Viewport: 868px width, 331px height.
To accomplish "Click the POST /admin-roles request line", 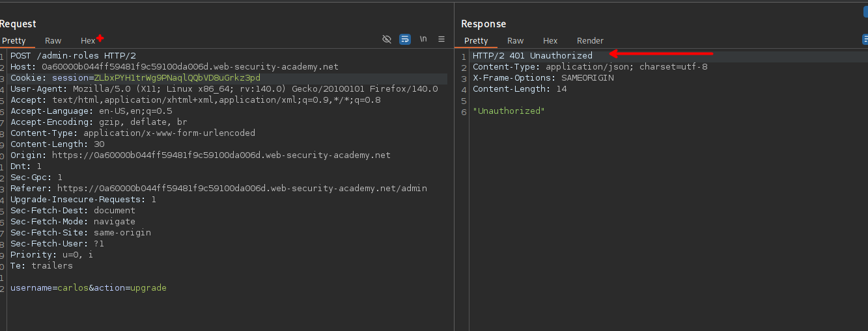I will tap(73, 56).
